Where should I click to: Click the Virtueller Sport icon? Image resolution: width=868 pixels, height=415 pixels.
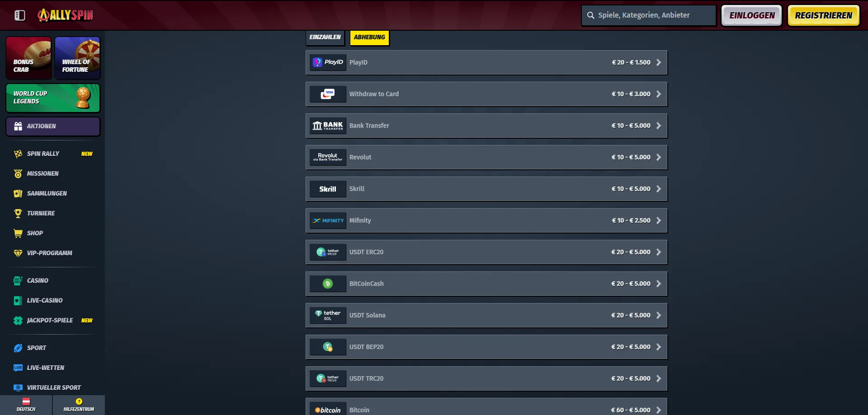tap(18, 388)
